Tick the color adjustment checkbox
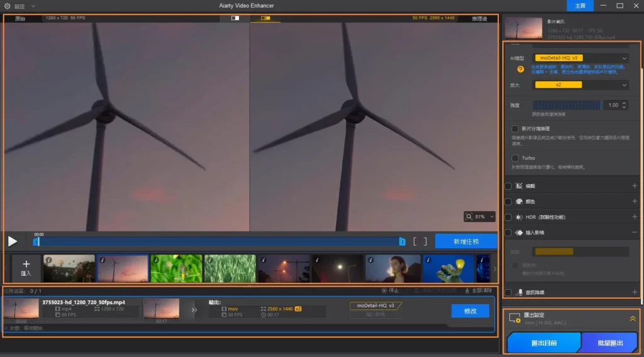 (508, 202)
